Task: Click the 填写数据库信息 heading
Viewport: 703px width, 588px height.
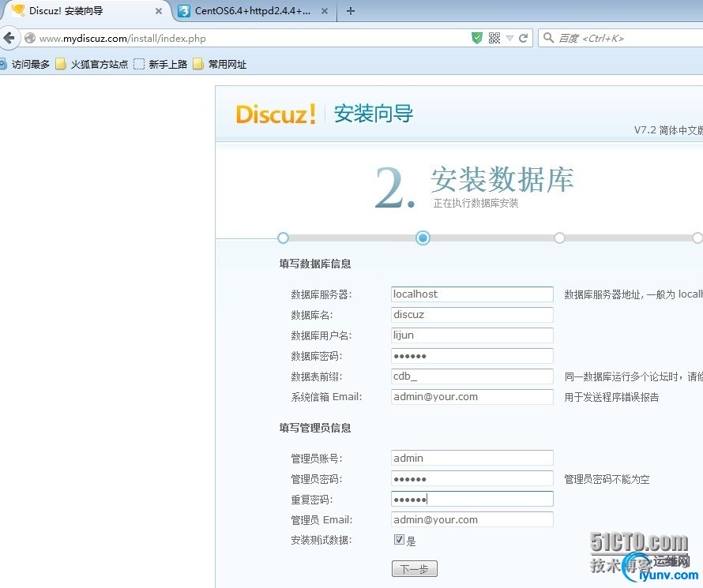Action: [x=315, y=264]
